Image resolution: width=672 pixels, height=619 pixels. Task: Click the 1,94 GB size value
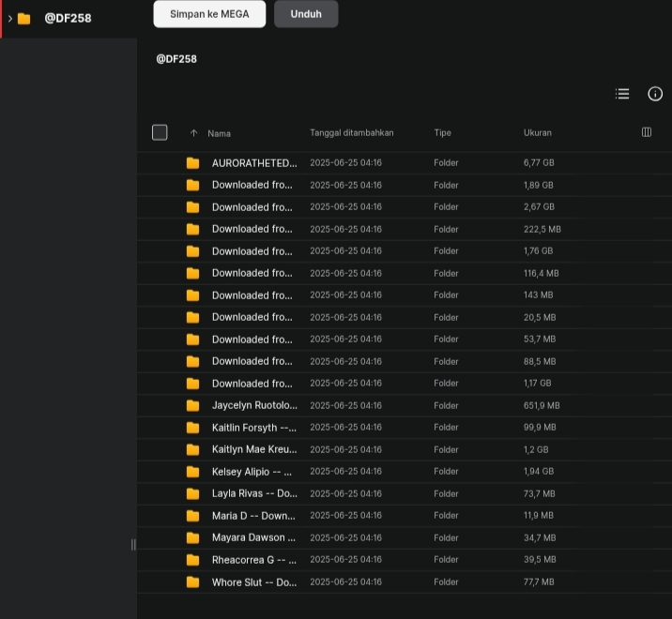[539, 472]
